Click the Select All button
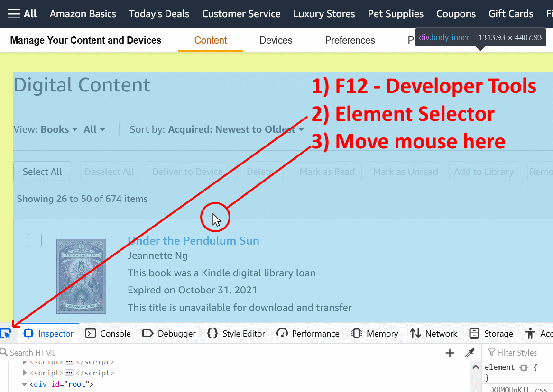Screen dimensions: 553x392 42,172
